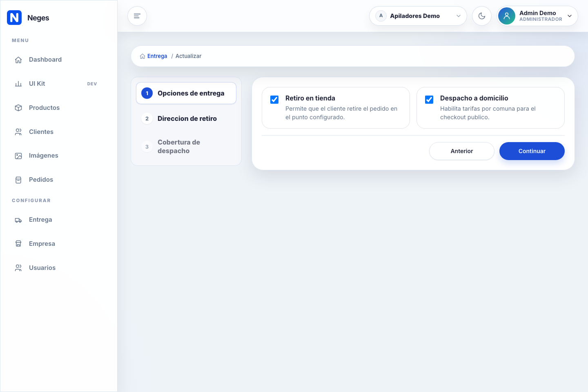Click the Retiro en tienda description text
Image resolution: width=588 pixels, height=392 pixels.
(341, 113)
